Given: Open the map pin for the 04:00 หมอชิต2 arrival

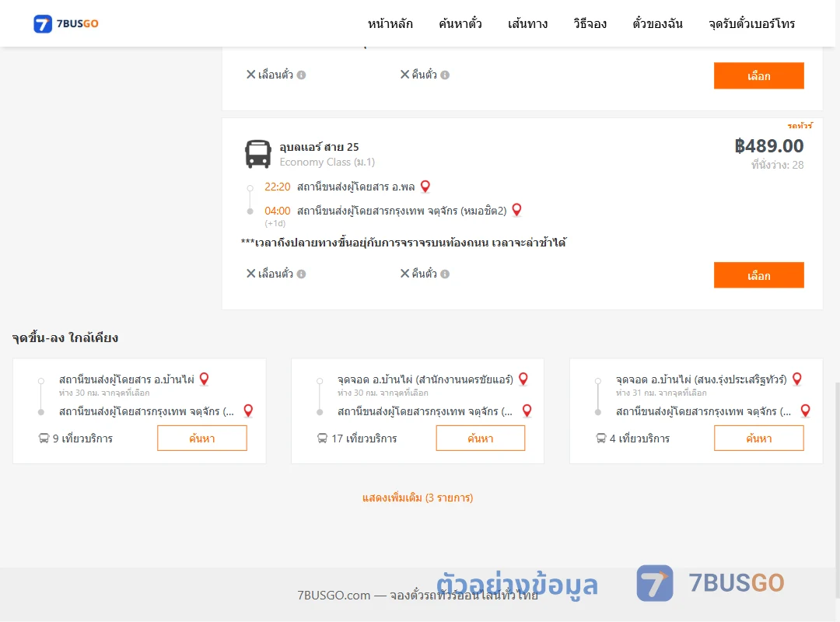Looking at the screenshot, I should 517,210.
